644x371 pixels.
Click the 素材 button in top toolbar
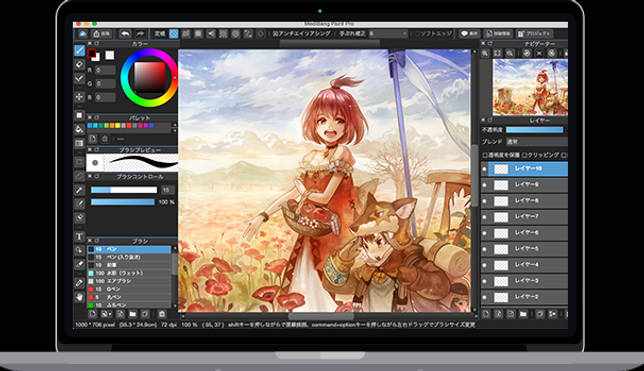pyautogui.click(x=101, y=34)
